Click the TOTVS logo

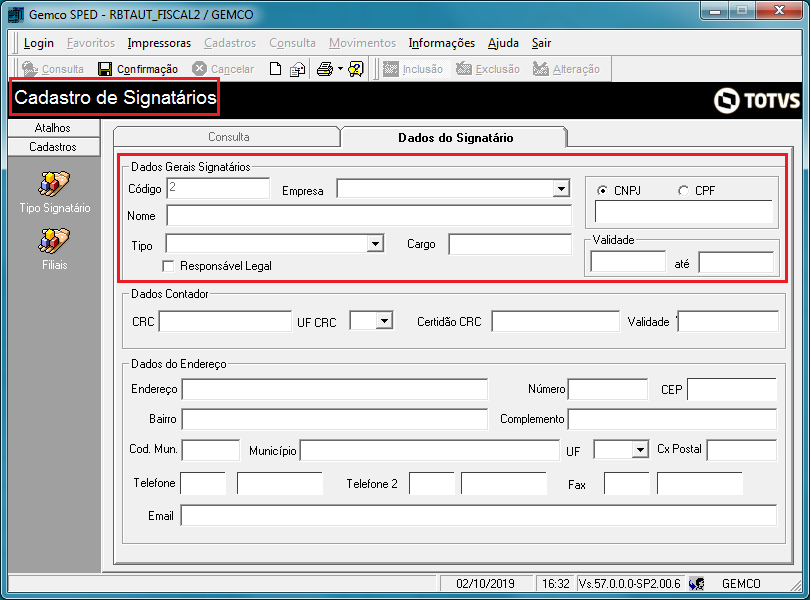(x=757, y=100)
